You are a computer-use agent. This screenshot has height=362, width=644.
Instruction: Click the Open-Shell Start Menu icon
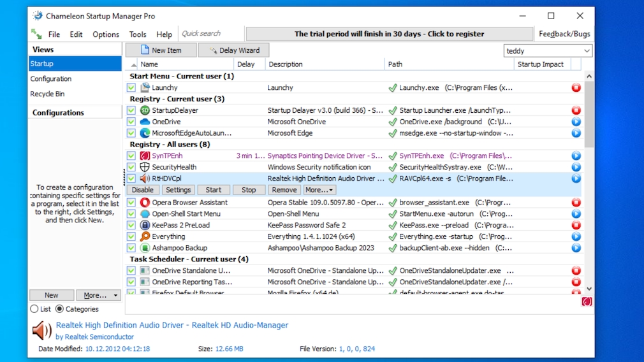coord(145,214)
